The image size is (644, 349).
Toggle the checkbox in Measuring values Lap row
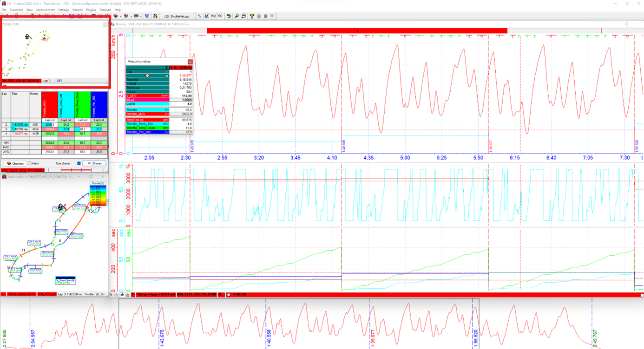point(167,76)
